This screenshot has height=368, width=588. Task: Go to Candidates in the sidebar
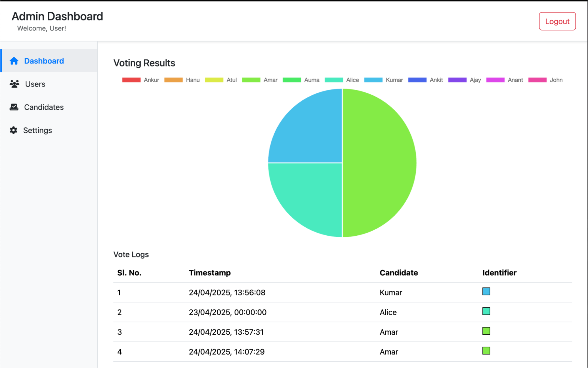coord(44,107)
